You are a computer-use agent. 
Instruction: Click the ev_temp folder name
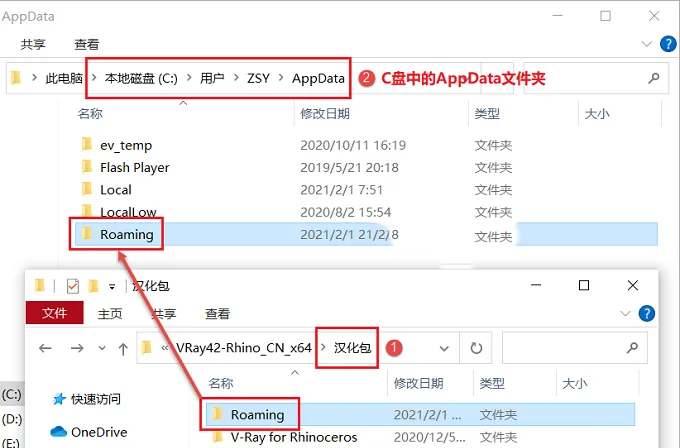126,146
